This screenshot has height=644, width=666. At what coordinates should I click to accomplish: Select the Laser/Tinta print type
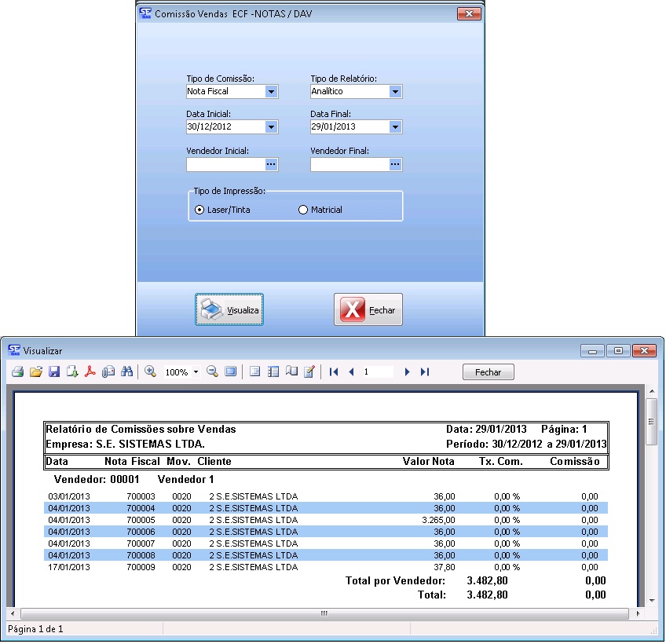[199, 210]
